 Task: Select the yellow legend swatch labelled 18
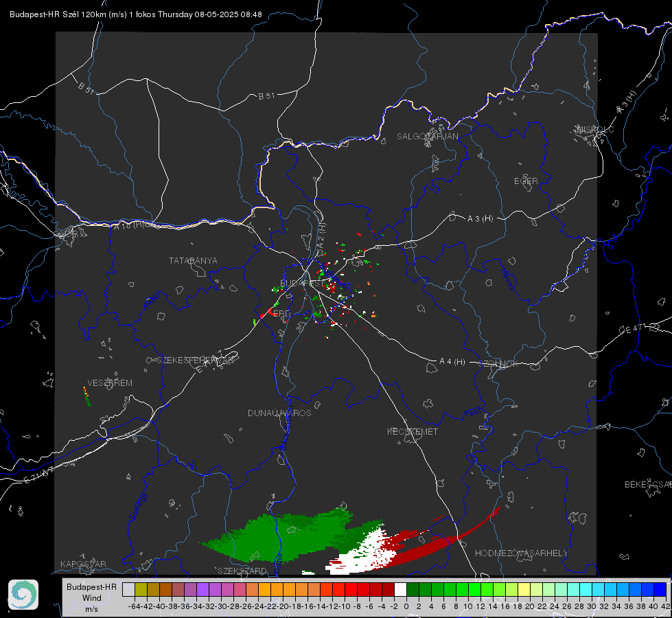524,589
